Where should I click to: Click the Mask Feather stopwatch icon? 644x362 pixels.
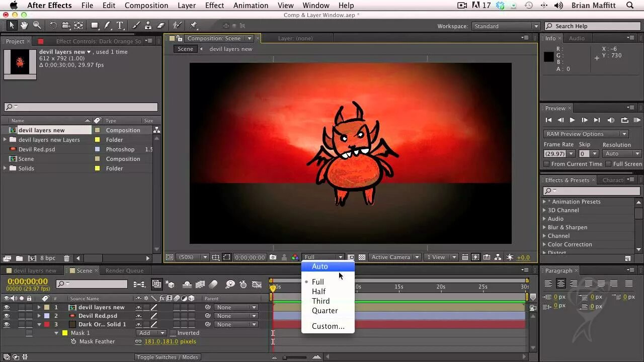[73, 341]
